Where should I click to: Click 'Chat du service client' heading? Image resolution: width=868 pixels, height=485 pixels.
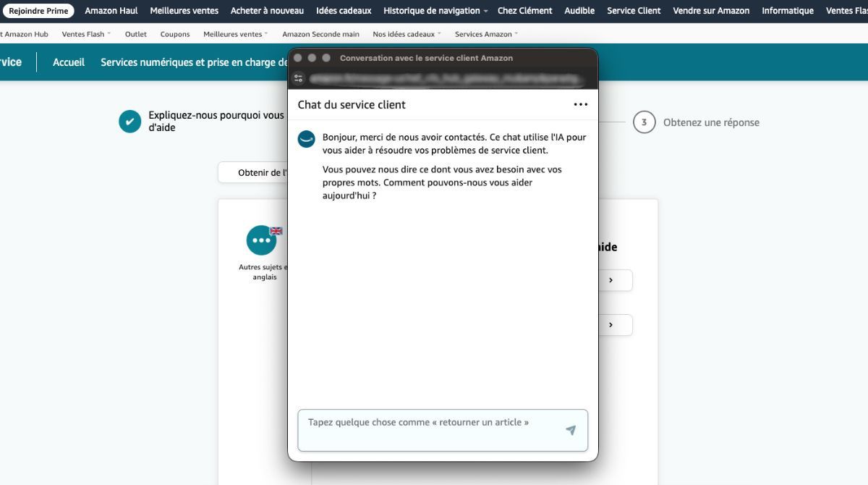click(x=352, y=105)
